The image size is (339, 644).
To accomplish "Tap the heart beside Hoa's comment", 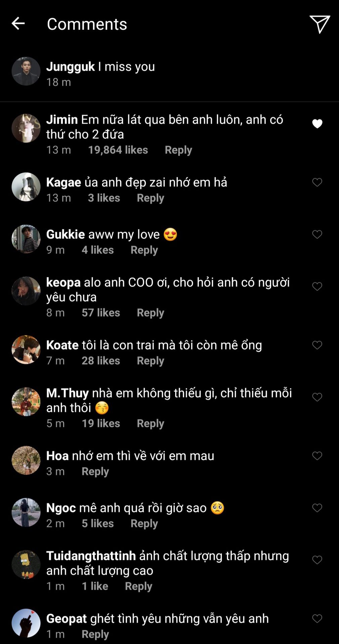I will point(317,455).
